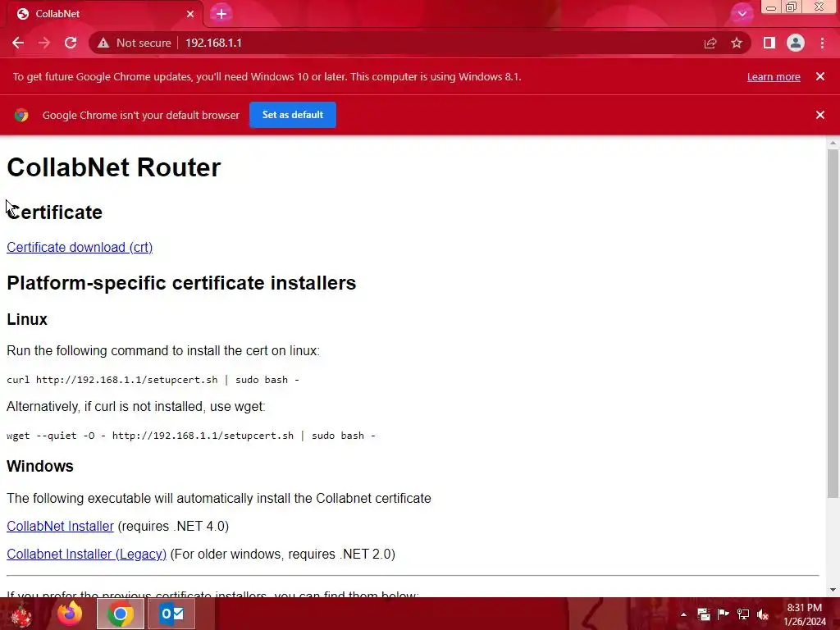Click the scrollbar up arrow
The width and height of the screenshot is (840, 630).
tap(833, 143)
